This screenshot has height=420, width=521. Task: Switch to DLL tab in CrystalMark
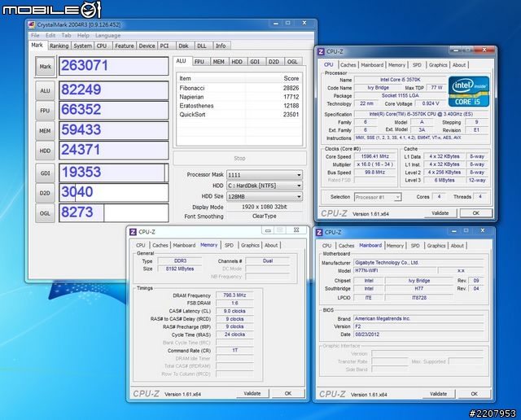pyautogui.click(x=202, y=46)
